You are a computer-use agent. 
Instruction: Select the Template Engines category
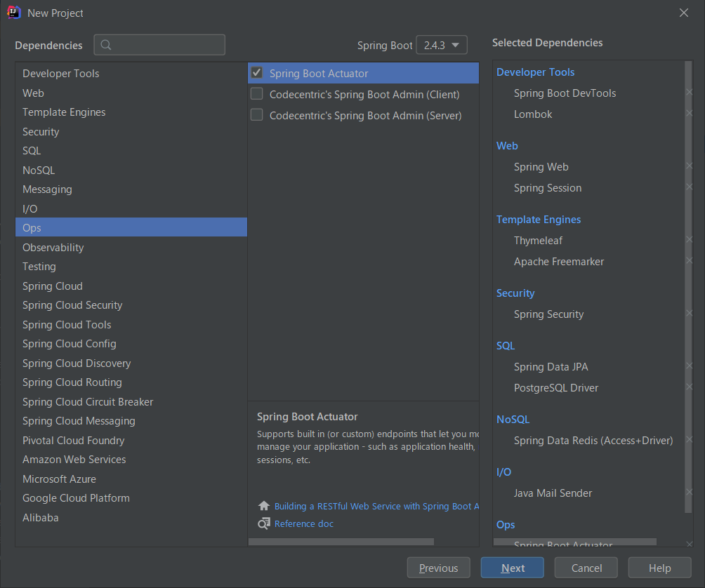(131, 112)
